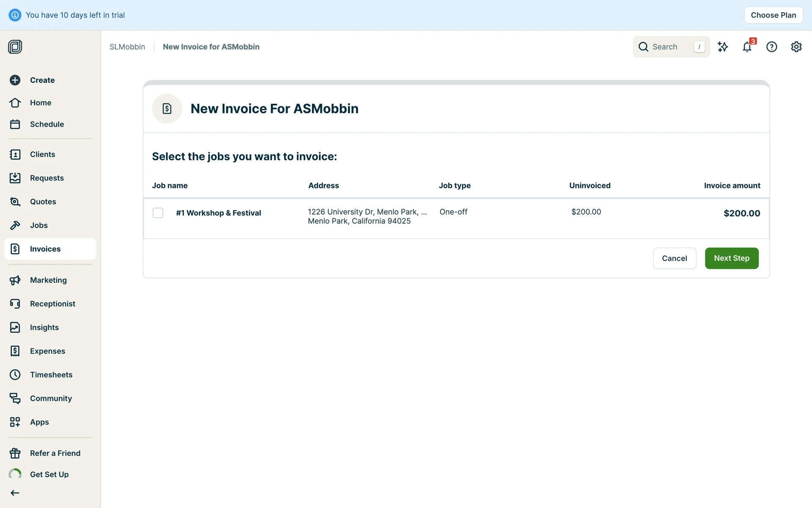Image resolution: width=812 pixels, height=508 pixels.
Task: Open Expenses in the sidebar
Action: pyautogui.click(x=47, y=351)
